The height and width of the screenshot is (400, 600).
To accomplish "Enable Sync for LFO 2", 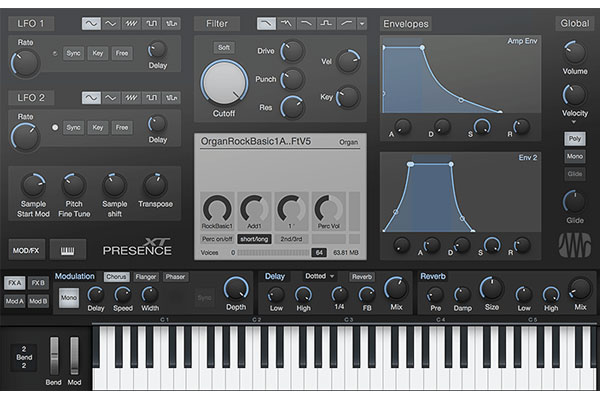I will pos(73,127).
